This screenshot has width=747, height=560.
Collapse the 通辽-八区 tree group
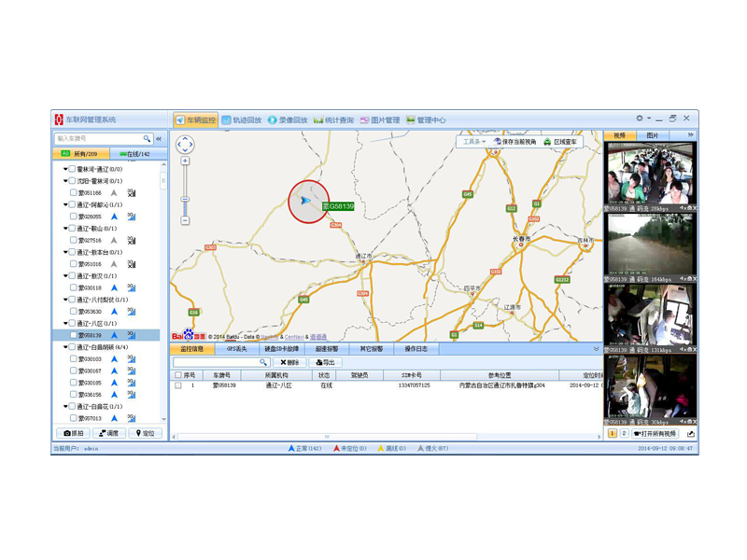(65, 324)
